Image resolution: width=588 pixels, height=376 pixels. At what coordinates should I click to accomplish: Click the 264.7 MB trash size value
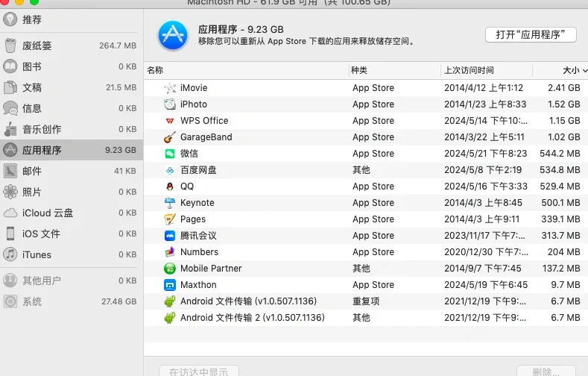tap(118, 46)
